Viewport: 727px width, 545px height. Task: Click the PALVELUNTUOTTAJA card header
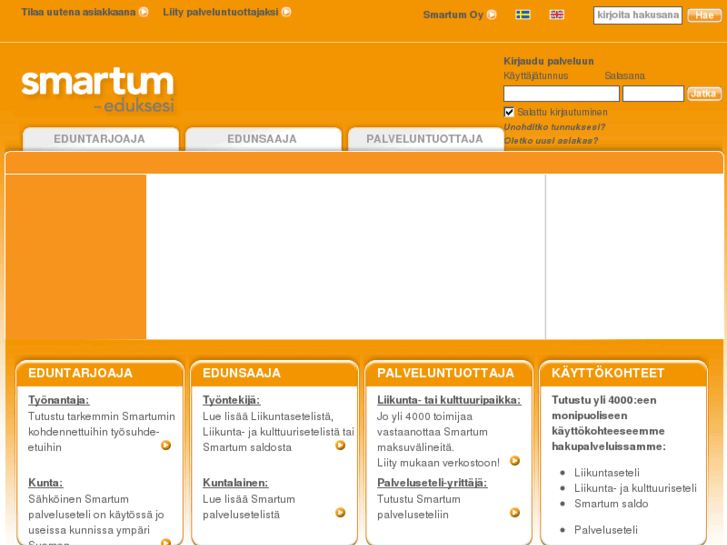(449, 373)
